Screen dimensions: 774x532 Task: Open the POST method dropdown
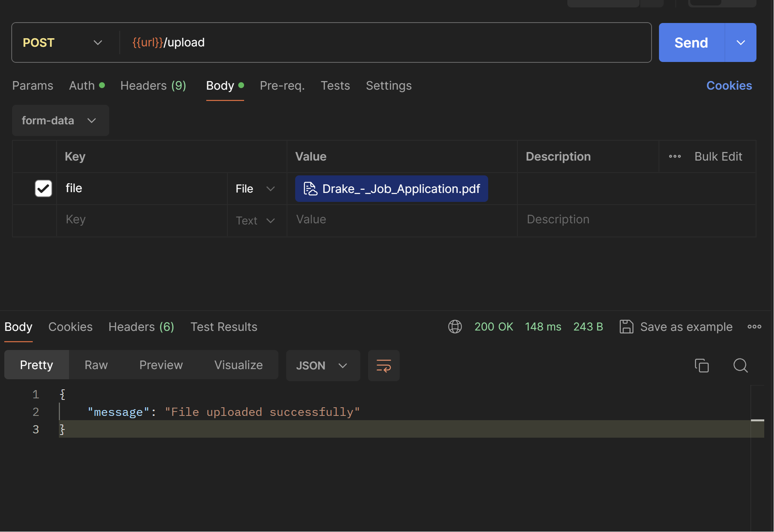(62, 42)
